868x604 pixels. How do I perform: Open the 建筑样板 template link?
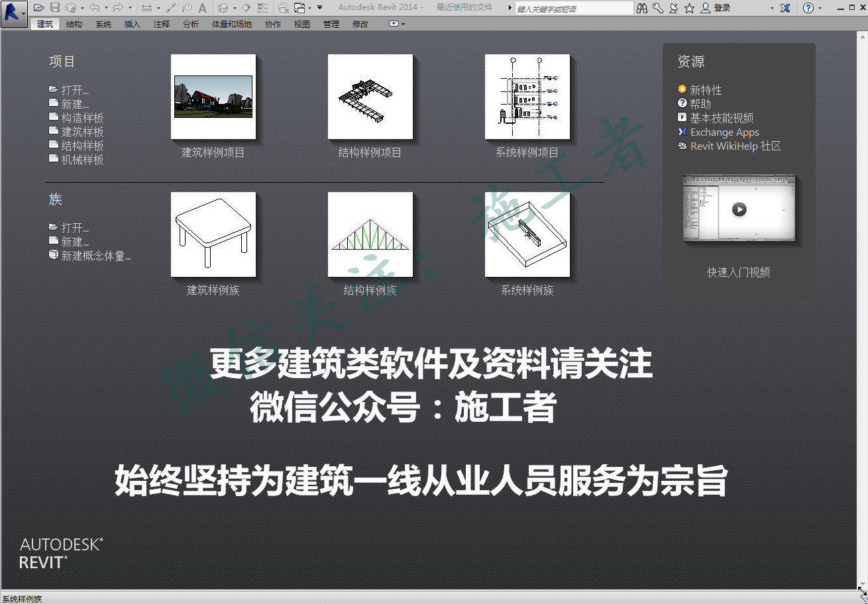[x=77, y=132]
